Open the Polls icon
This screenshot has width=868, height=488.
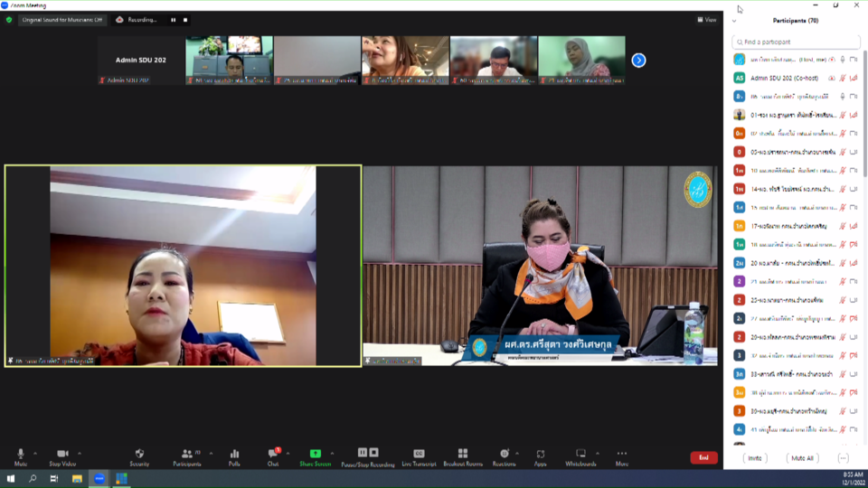pos(234,457)
